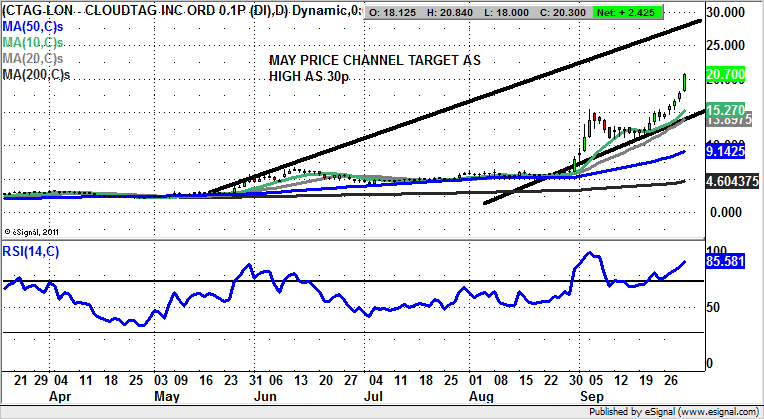Viewport: 764px width, 419px height.
Task: Select the MA(10,C)s green indicator label
Action: click(x=32, y=44)
